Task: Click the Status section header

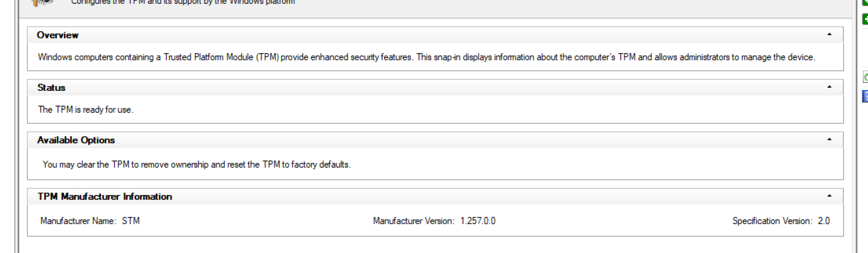Action: point(51,87)
